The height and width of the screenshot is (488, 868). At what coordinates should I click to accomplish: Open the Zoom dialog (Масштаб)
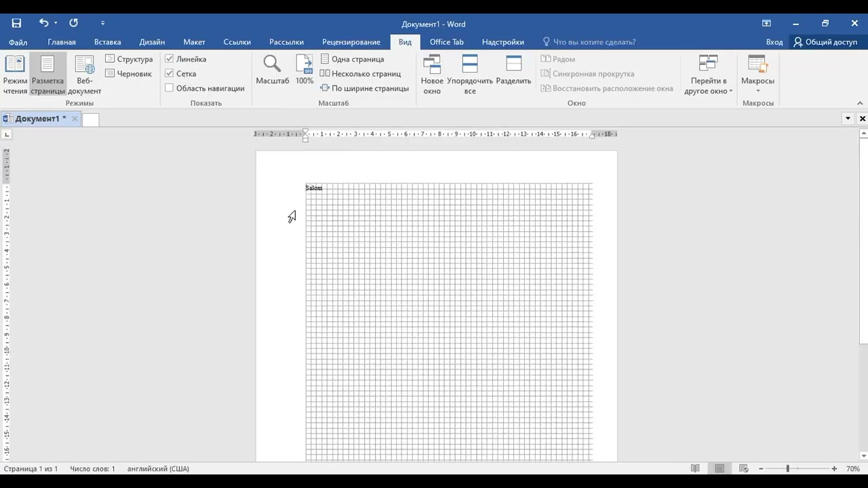273,70
